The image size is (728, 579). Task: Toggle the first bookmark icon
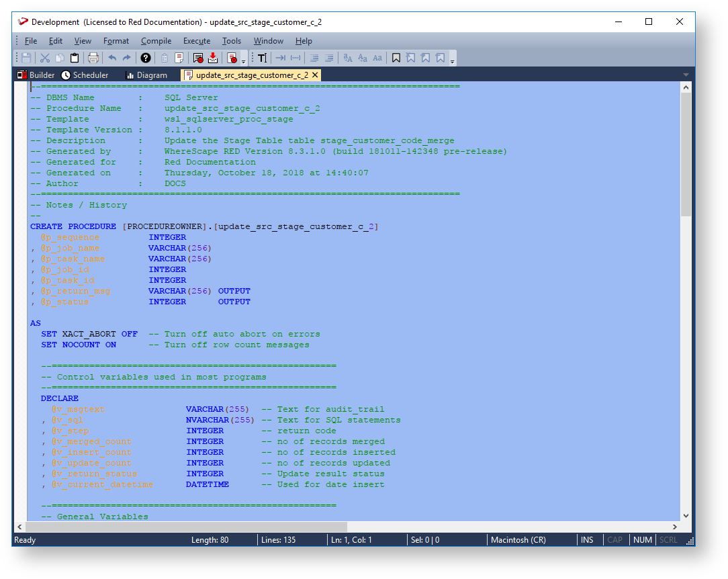(396, 58)
